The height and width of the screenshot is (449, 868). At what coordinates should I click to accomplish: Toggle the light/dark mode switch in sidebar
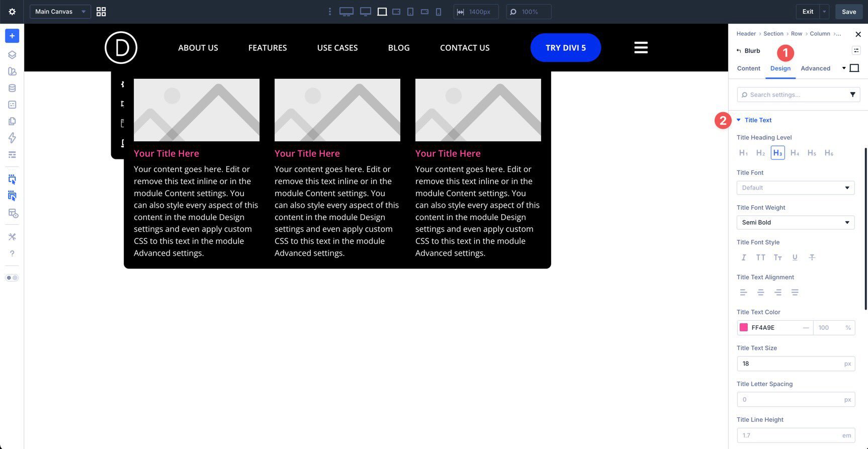(x=12, y=278)
